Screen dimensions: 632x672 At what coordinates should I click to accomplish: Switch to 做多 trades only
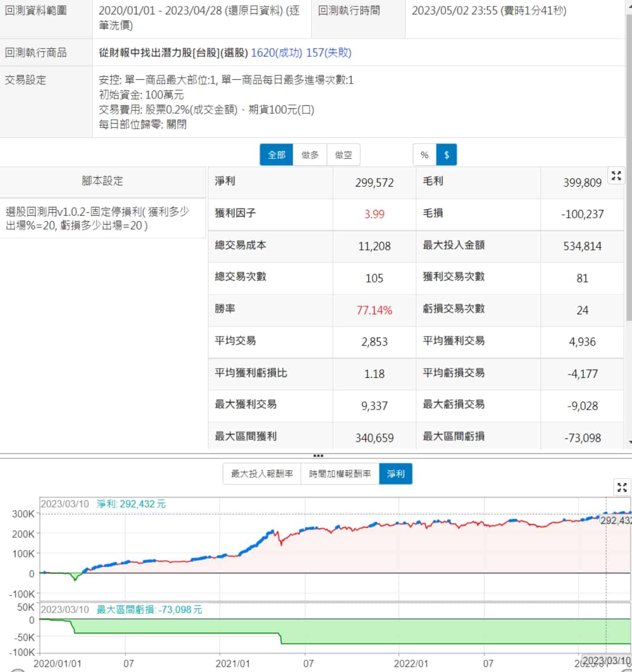(x=310, y=155)
